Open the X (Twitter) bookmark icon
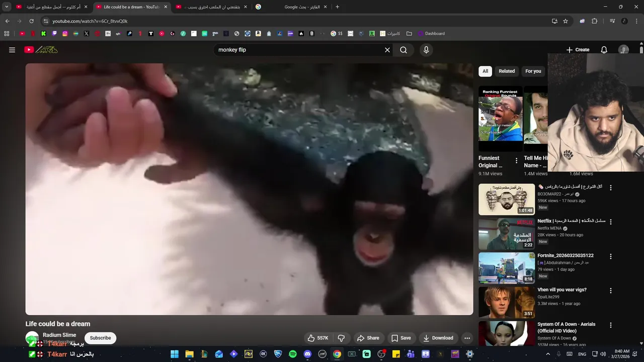The image size is (644, 362). click(87, 34)
